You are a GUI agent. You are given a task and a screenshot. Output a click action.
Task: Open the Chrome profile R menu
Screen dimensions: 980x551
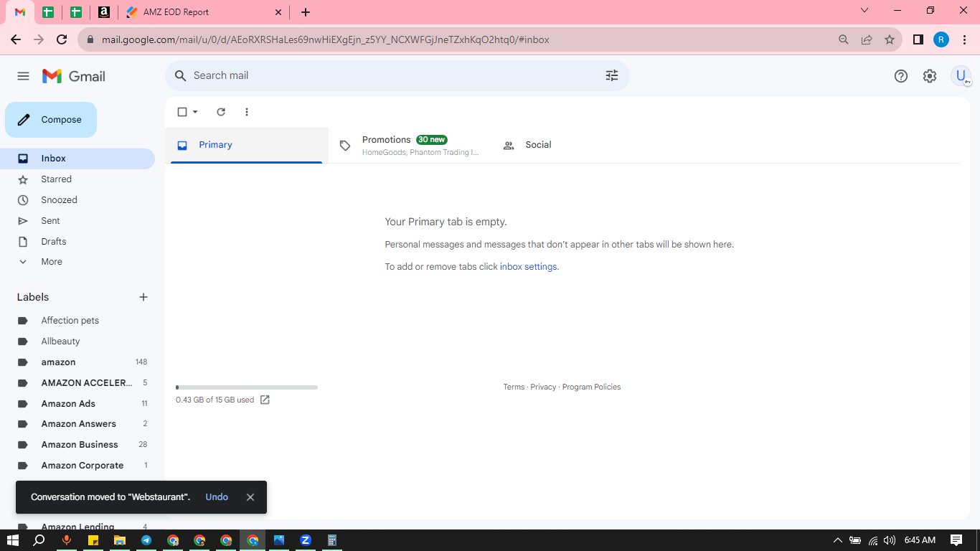pyautogui.click(x=941, y=39)
